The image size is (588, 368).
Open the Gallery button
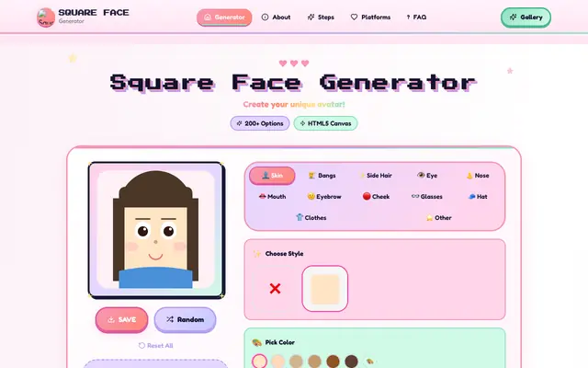coord(526,17)
